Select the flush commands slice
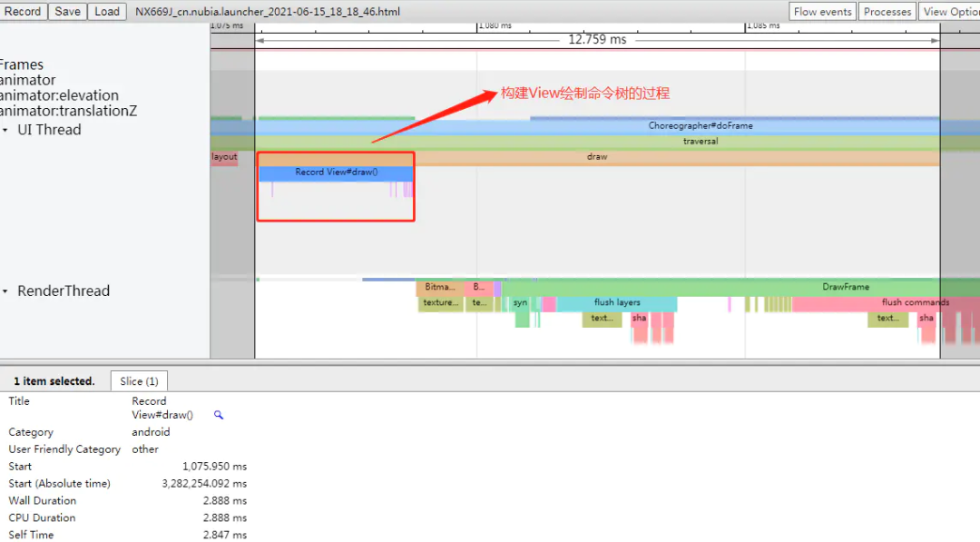The width and height of the screenshot is (980, 542). [886, 302]
